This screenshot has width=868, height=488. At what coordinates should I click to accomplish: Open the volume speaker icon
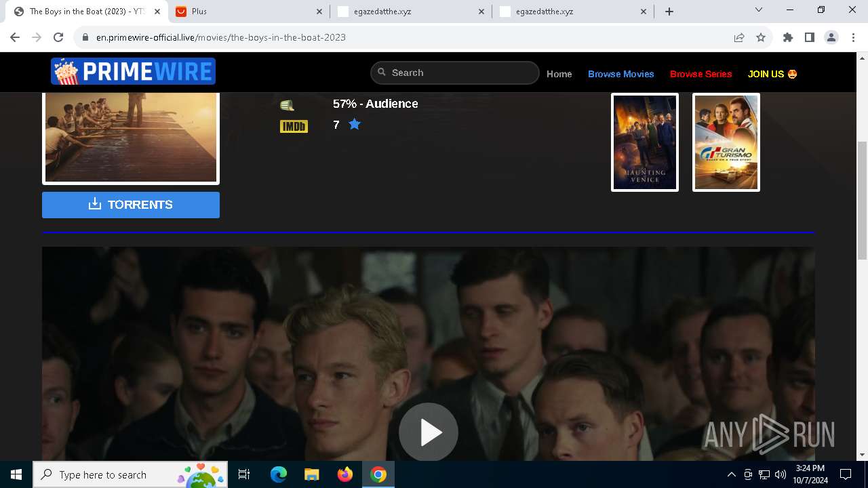781,474
